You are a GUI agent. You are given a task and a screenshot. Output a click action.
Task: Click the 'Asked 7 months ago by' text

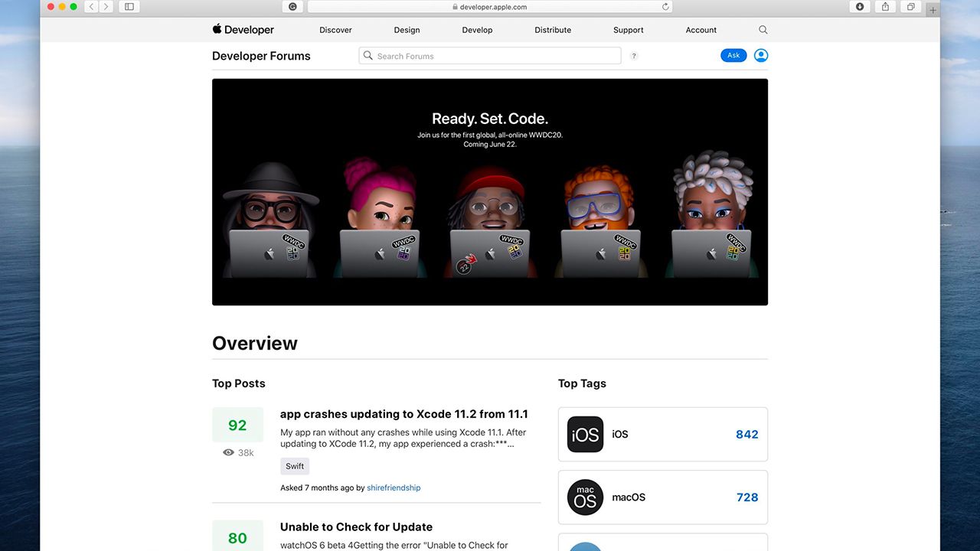[322, 487]
